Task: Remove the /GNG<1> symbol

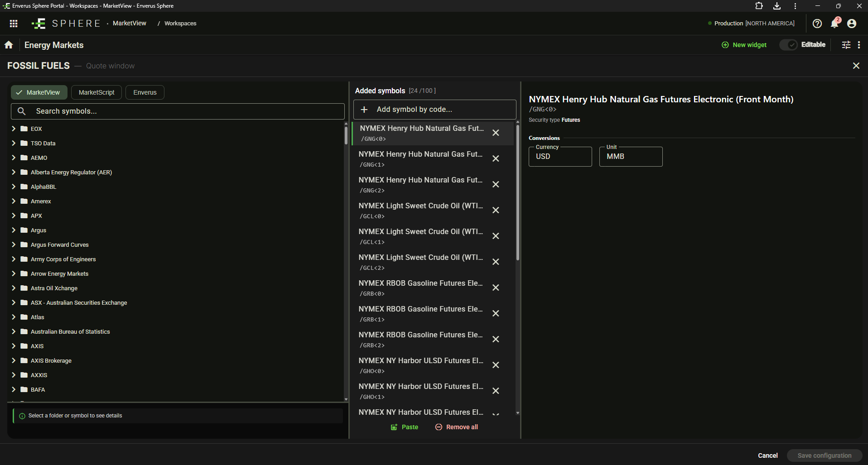Action: pyautogui.click(x=496, y=158)
